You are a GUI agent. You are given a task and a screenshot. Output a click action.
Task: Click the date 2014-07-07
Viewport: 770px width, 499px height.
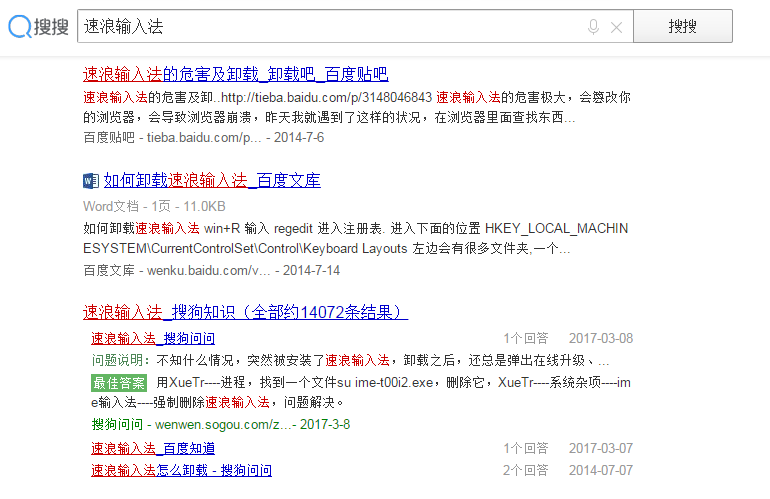601,471
